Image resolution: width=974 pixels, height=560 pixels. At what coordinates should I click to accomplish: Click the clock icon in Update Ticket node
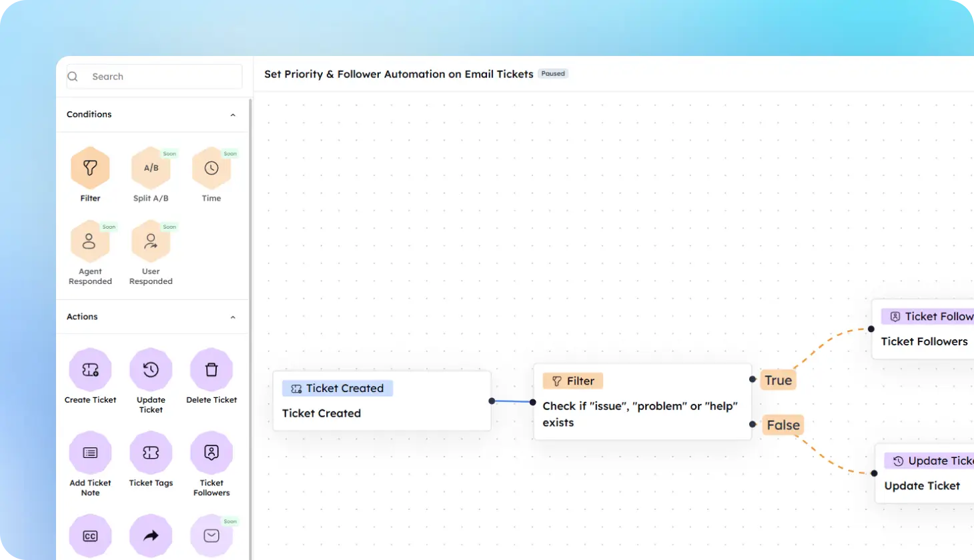point(899,461)
